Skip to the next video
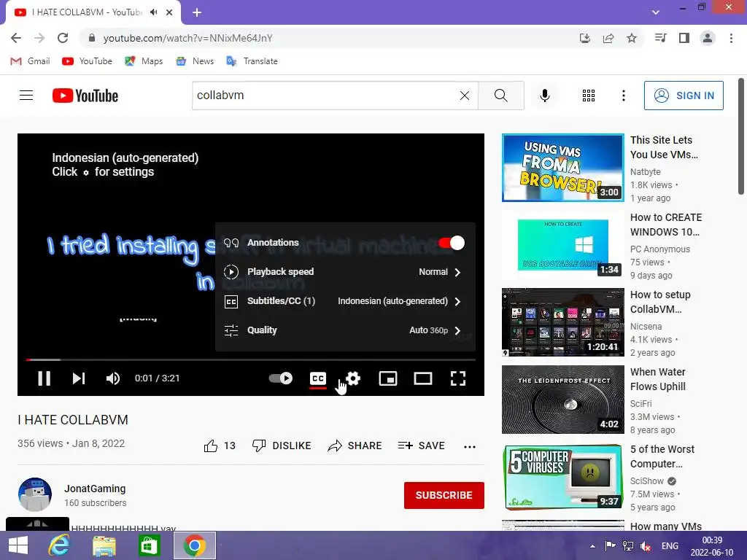747x560 pixels. (x=79, y=378)
